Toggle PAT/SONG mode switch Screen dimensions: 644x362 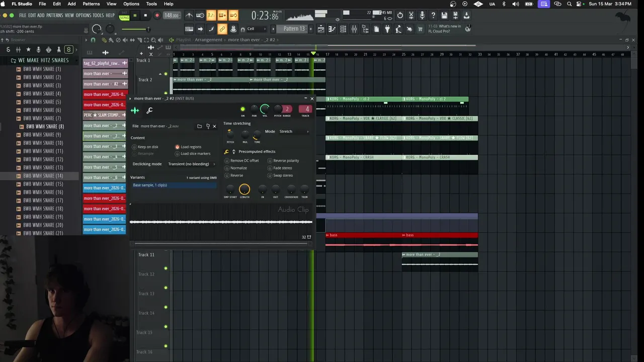[x=124, y=16]
